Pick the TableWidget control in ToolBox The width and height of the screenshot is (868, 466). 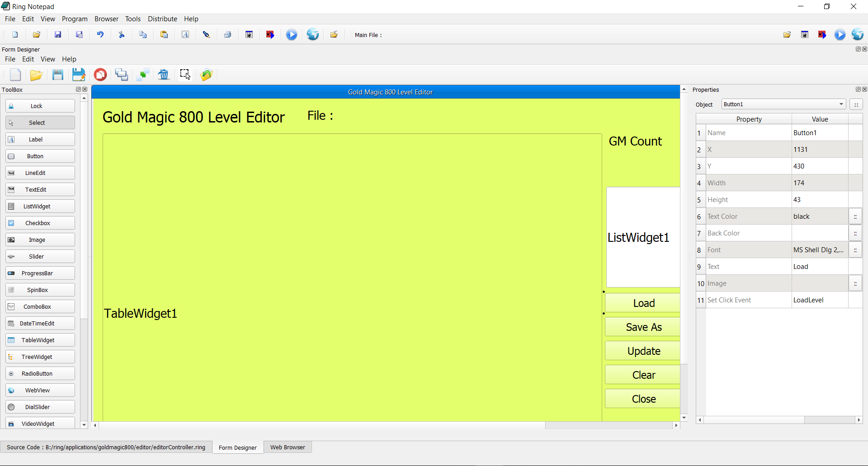tap(40, 340)
